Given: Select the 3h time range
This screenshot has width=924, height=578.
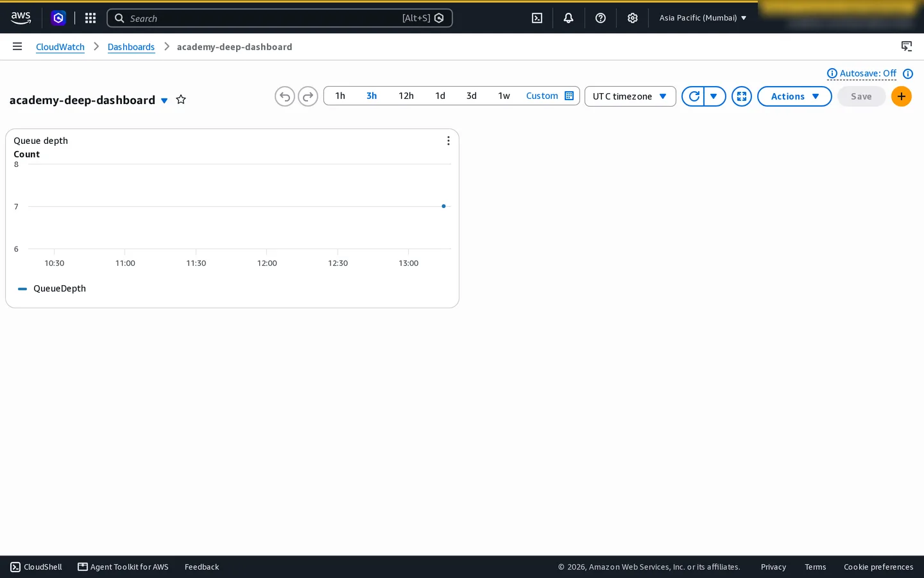Looking at the screenshot, I should coord(372,96).
